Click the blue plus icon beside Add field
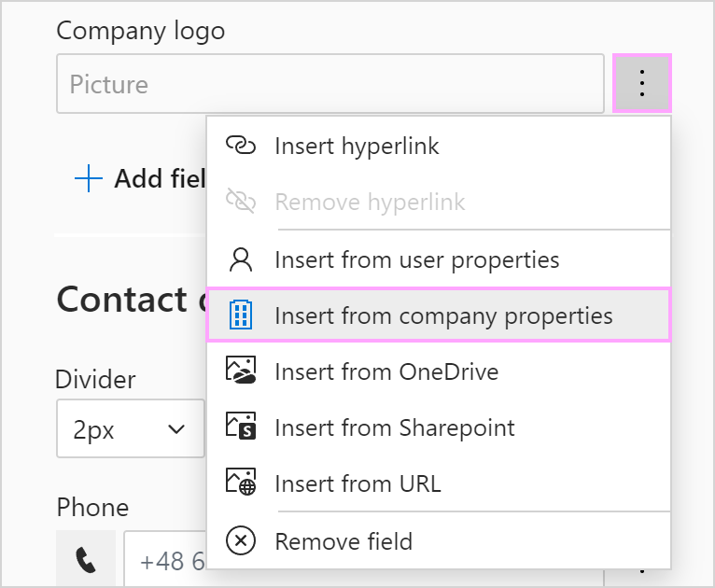Screen dimensions: 715x588 coord(89,178)
